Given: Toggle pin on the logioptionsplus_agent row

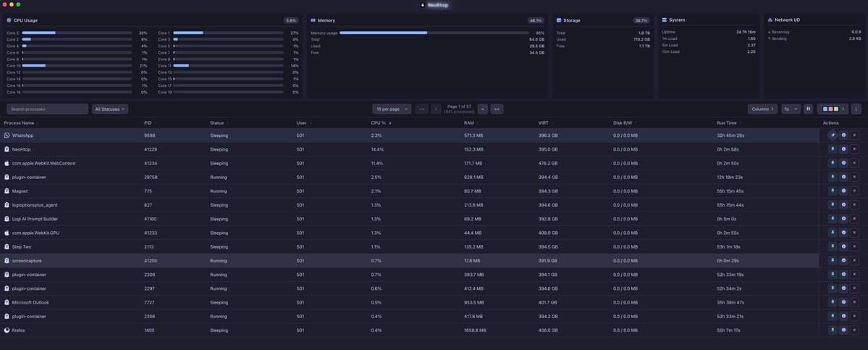Looking at the screenshot, I should (x=833, y=205).
